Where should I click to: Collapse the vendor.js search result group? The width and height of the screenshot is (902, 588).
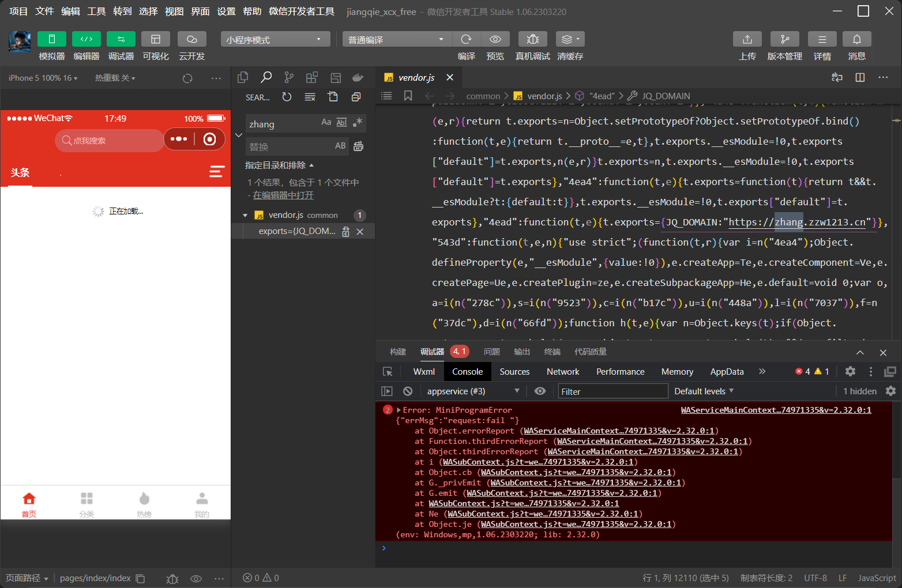[245, 215]
